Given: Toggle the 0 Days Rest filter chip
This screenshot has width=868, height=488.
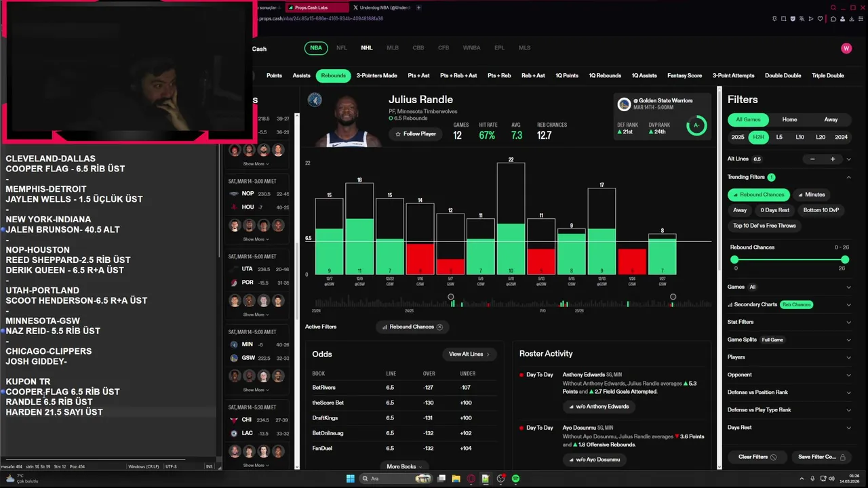Looking at the screenshot, I should (774, 210).
